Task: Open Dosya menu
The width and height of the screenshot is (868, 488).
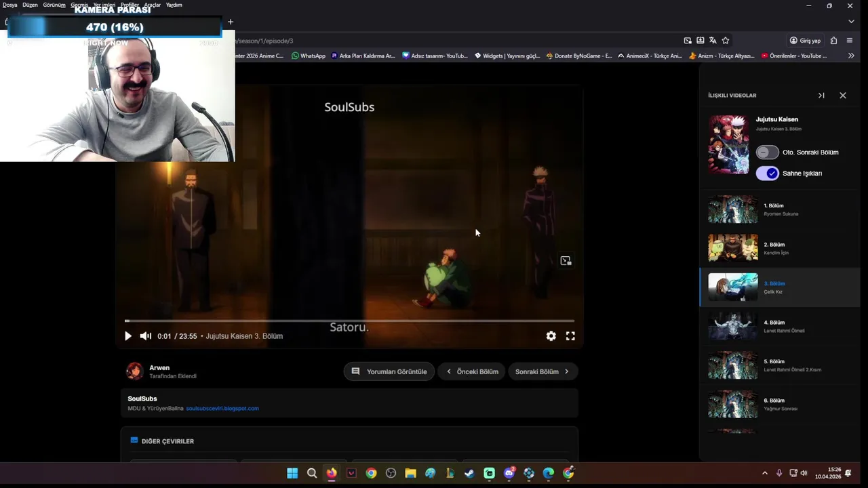Action: (9, 5)
